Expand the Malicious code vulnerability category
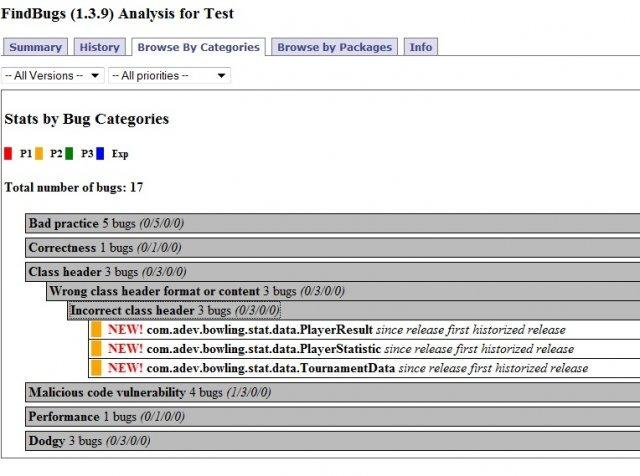This screenshot has width=640, height=476. [332, 392]
